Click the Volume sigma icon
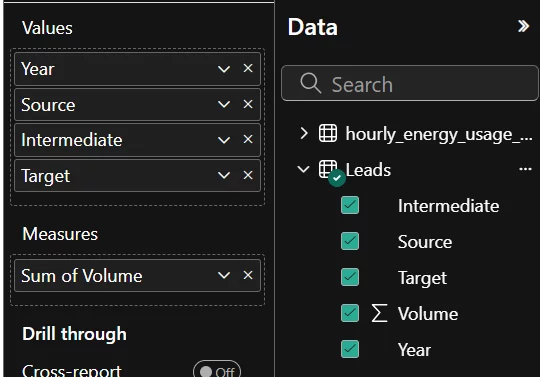 click(380, 313)
